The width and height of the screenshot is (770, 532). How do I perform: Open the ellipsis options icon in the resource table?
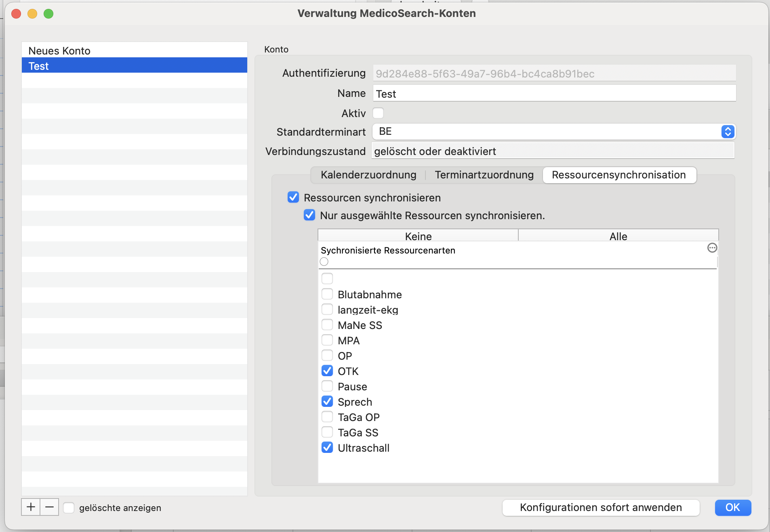click(x=712, y=248)
